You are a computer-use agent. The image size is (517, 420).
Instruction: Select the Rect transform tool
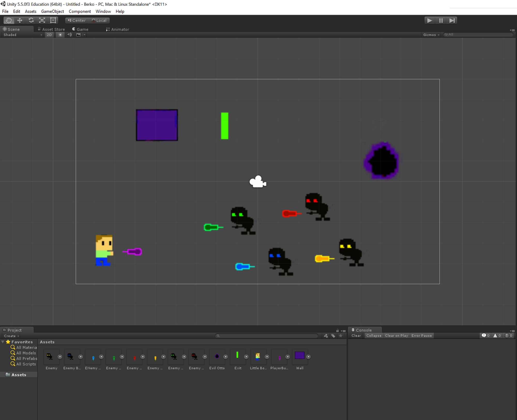[53, 20]
